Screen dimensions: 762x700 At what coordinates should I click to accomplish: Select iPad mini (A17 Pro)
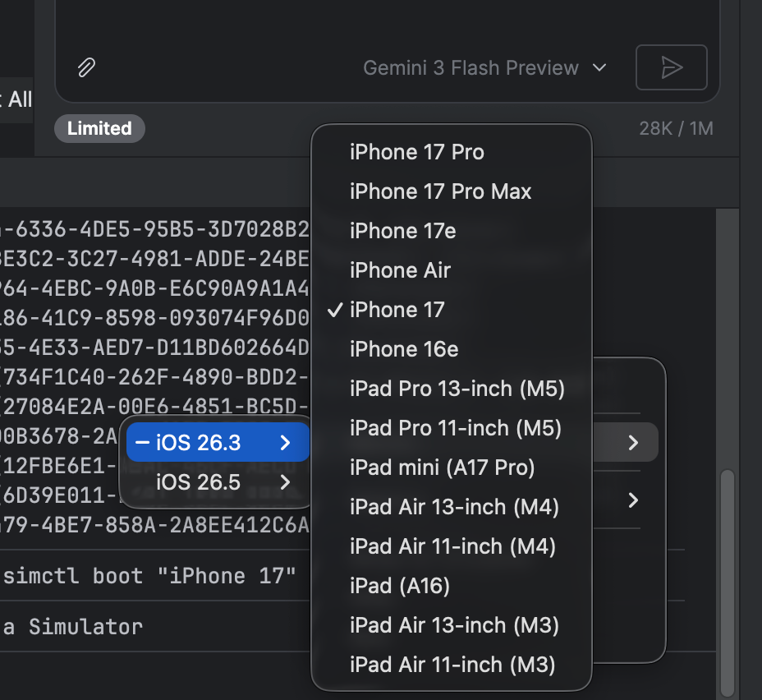[x=452, y=467]
